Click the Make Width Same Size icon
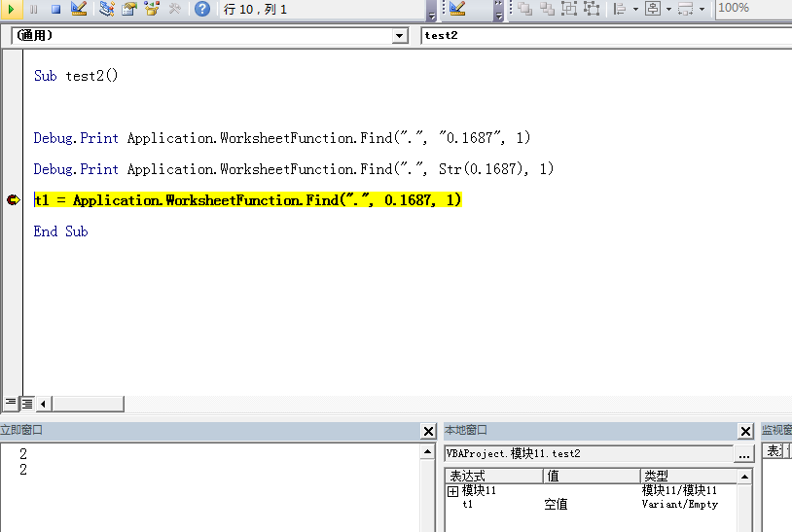792x532 pixels. pos(685,9)
